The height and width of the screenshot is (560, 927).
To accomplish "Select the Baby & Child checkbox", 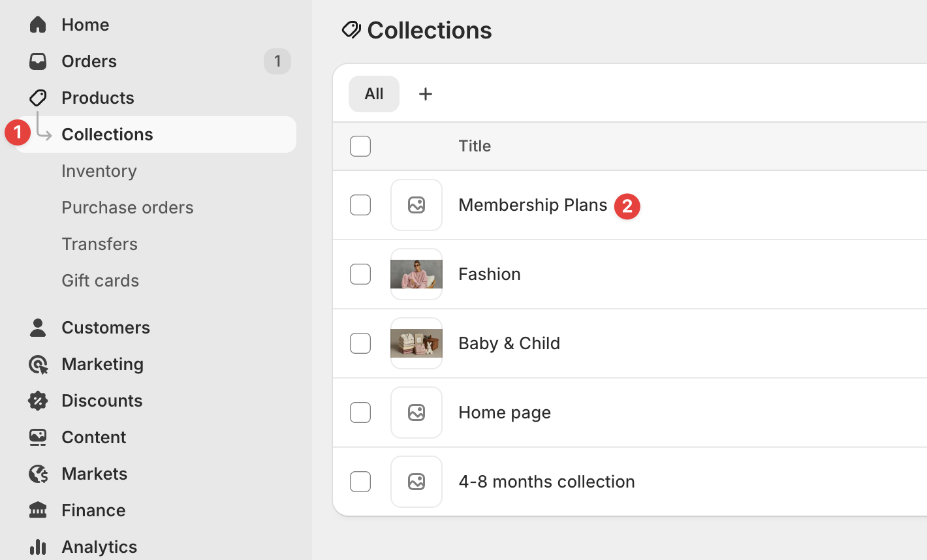I will 360,343.
